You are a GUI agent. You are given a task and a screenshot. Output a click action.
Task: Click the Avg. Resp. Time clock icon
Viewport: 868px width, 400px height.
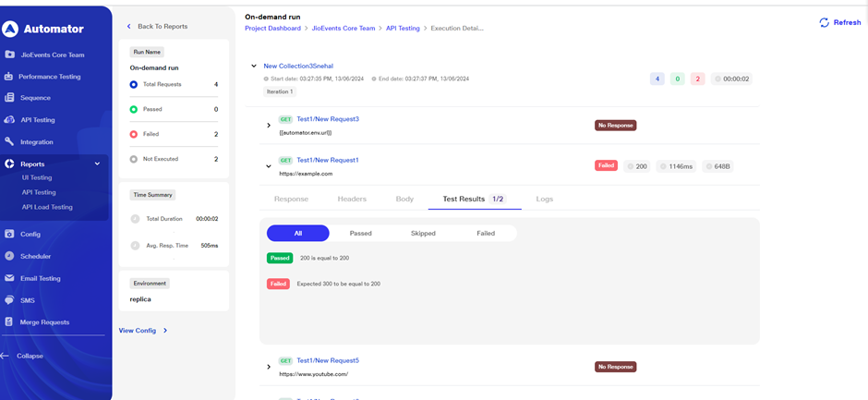(135, 246)
